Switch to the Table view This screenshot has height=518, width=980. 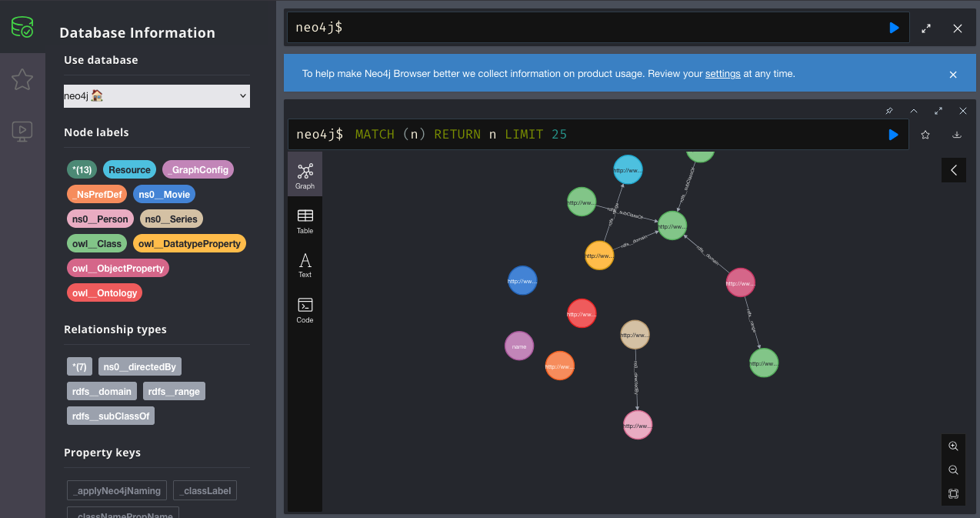(x=305, y=221)
